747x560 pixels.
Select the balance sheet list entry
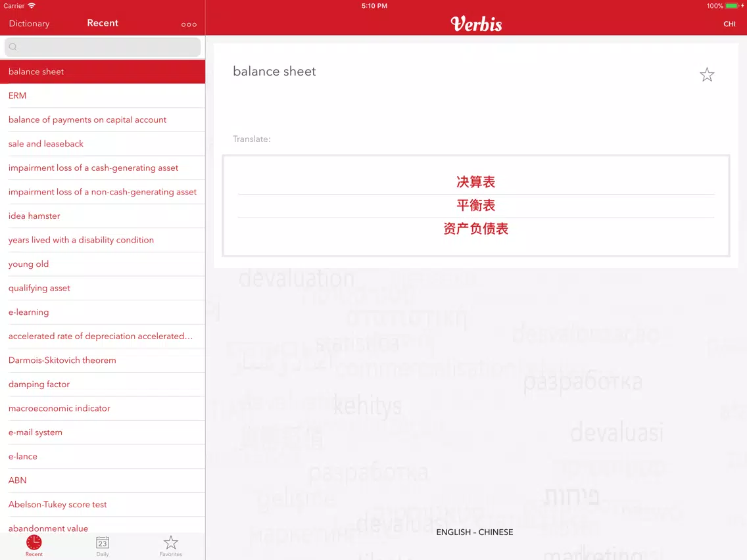click(103, 72)
